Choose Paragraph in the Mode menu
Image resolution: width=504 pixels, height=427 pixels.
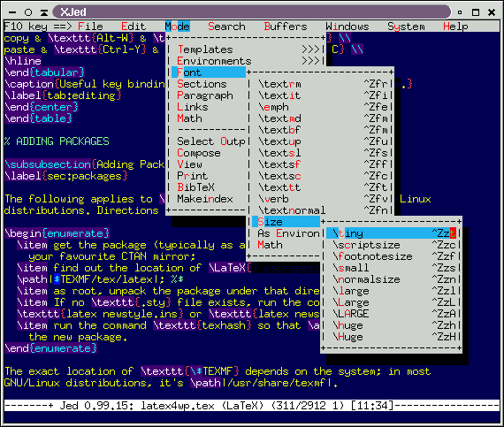point(209,95)
